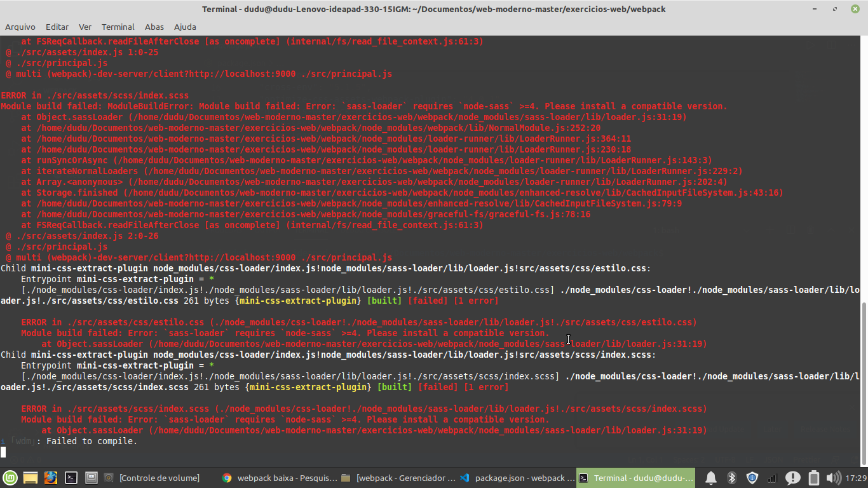The width and height of the screenshot is (868, 488).
Task: Open the Ajuda menu
Action: 185,27
